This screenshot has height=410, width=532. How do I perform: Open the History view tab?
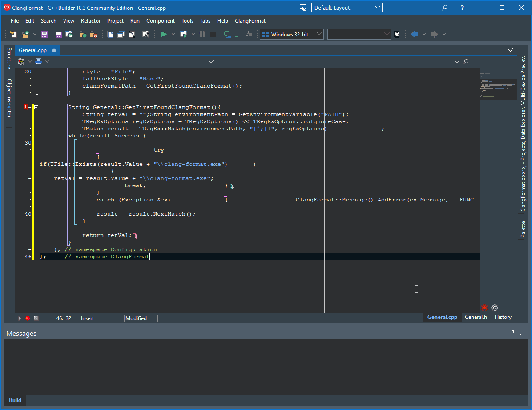tap(503, 317)
